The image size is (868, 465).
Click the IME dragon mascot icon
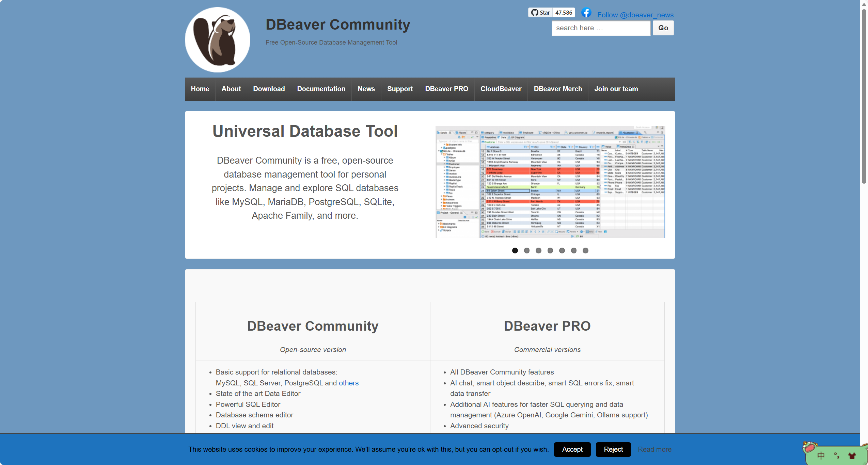click(810, 447)
